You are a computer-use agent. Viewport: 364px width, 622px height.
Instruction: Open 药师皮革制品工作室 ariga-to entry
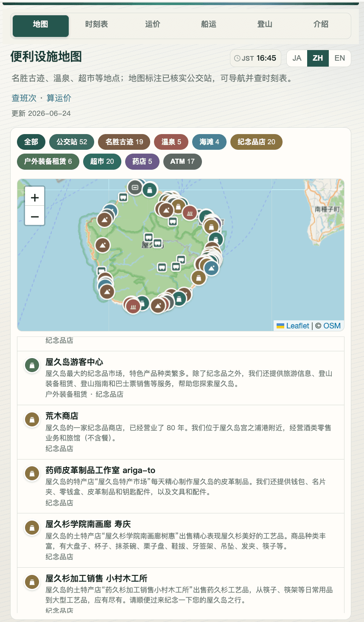pyautogui.click(x=181, y=486)
